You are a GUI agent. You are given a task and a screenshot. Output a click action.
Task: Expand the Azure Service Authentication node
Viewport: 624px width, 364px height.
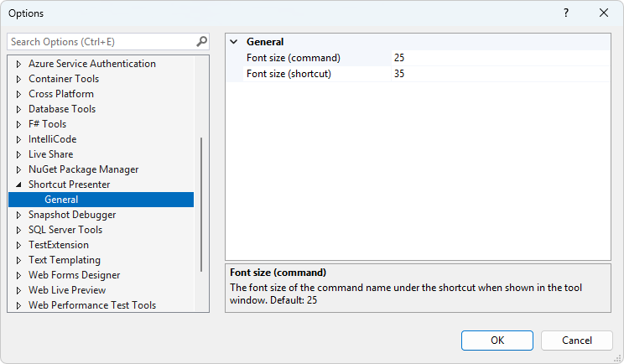point(18,64)
